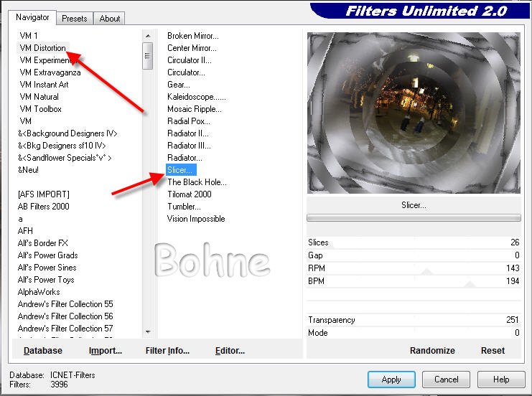Click the Apply button
Image resolution: width=532 pixels, height=396 pixels.
(x=391, y=379)
